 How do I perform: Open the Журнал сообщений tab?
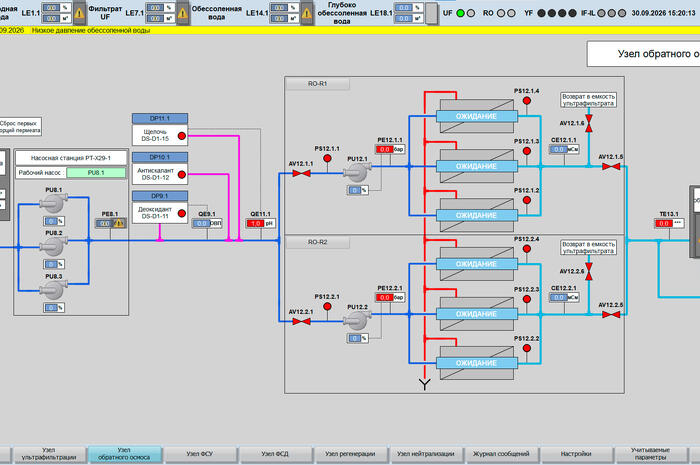point(501,454)
